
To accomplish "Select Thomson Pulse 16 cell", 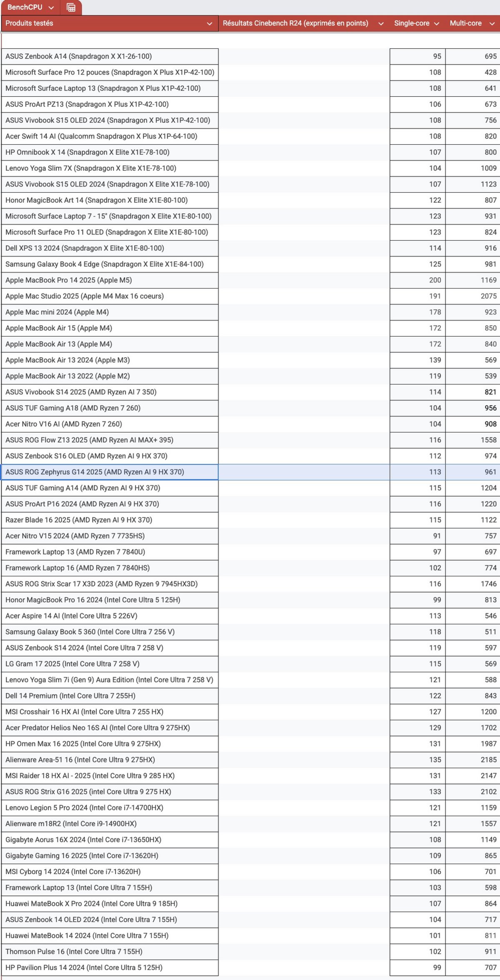I will click(x=110, y=951).
